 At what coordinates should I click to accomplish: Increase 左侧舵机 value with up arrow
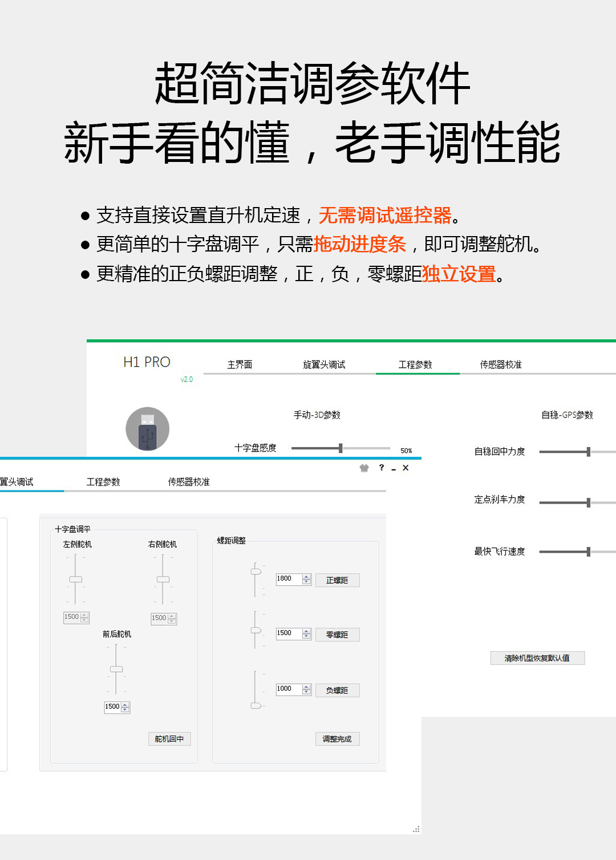pos(85,615)
